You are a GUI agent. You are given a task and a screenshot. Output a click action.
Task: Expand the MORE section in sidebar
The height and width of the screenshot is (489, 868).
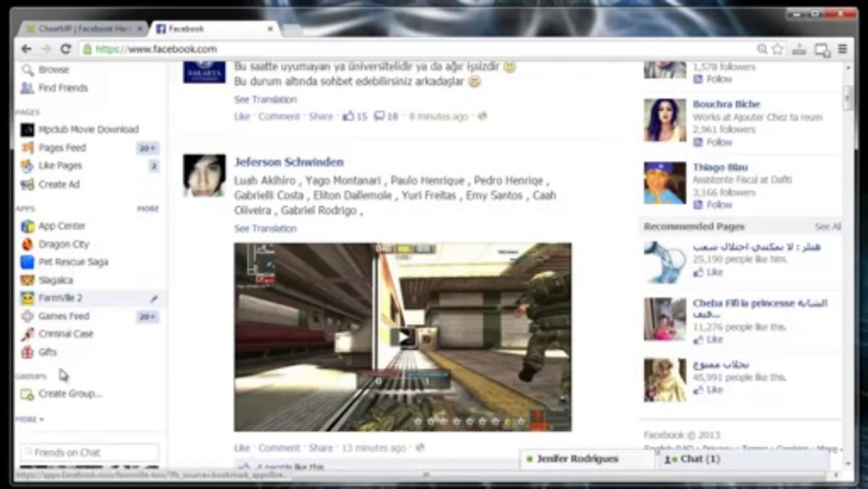tap(29, 419)
